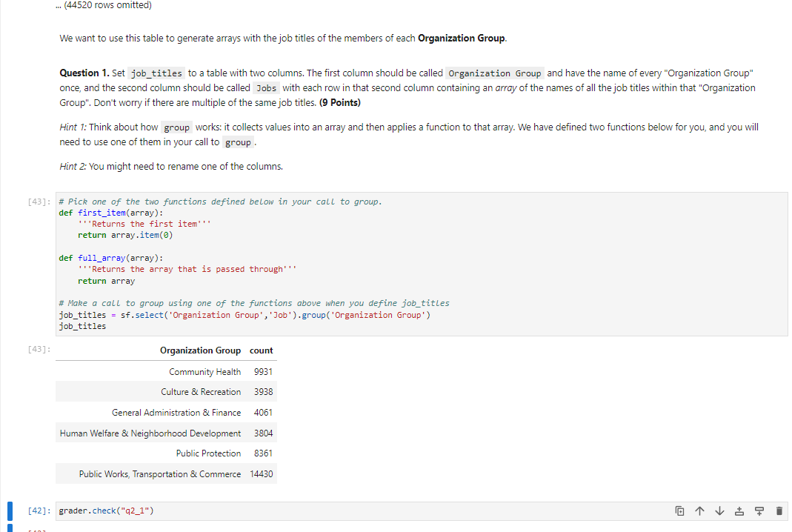Move grader.check cell up with arrow icon
Screen dimensions: 792x532
pyautogui.click(x=699, y=511)
